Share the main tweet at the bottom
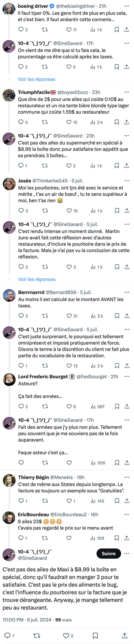The image size is (134, 644). (x=124, y=636)
